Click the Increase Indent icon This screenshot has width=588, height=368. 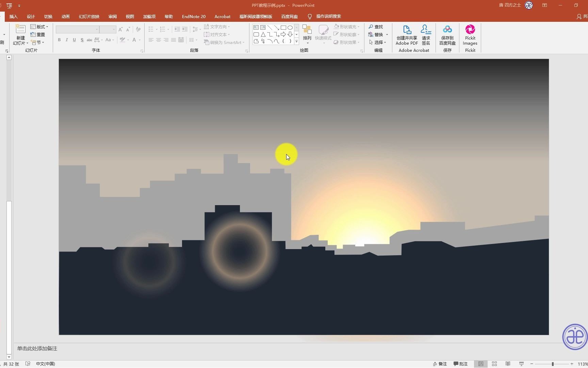click(x=184, y=29)
